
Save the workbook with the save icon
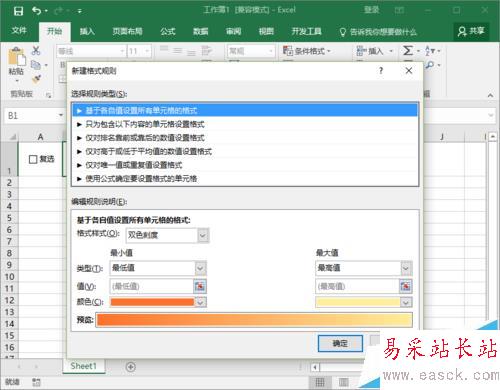(x=18, y=11)
